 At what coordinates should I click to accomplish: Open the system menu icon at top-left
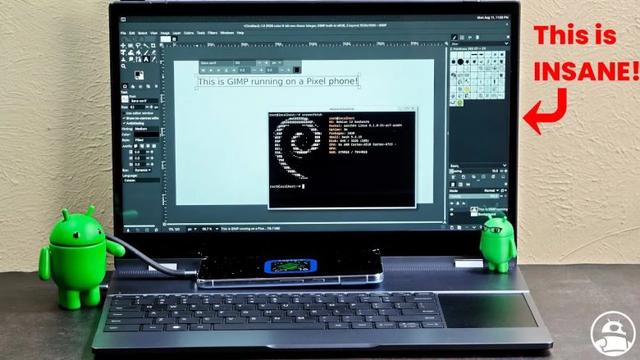point(123,19)
